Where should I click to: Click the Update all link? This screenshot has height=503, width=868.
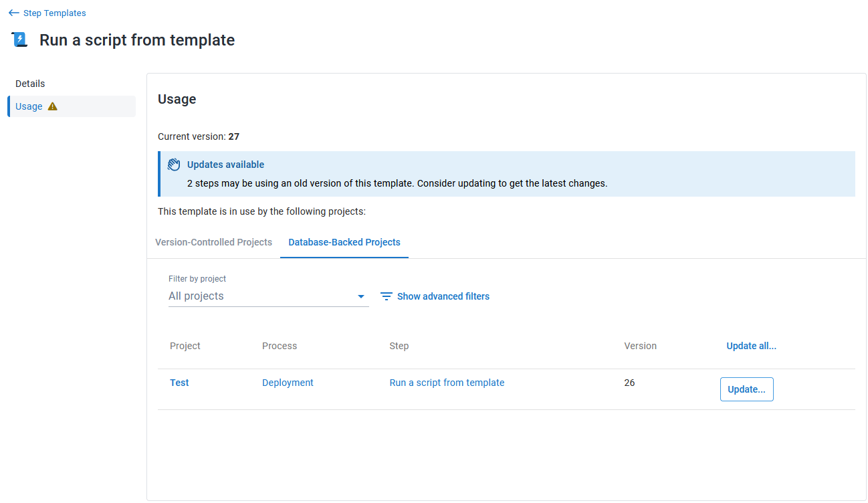751,346
